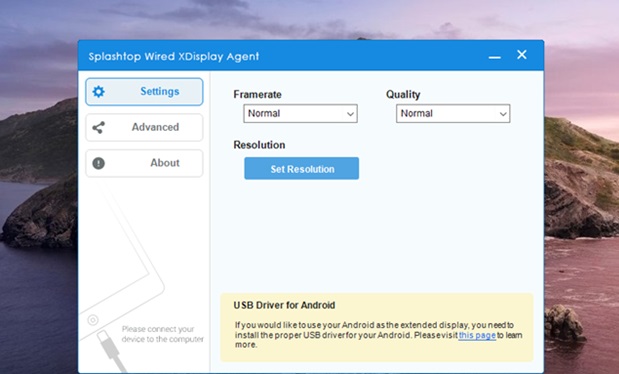Click the share icon beside Advanced
619x374 pixels.
pos(98,127)
